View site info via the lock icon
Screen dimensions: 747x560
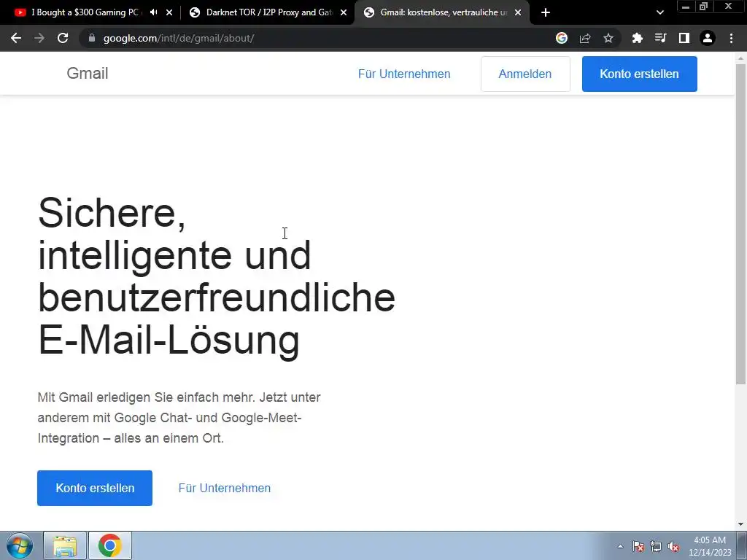pyautogui.click(x=92, y=38)
